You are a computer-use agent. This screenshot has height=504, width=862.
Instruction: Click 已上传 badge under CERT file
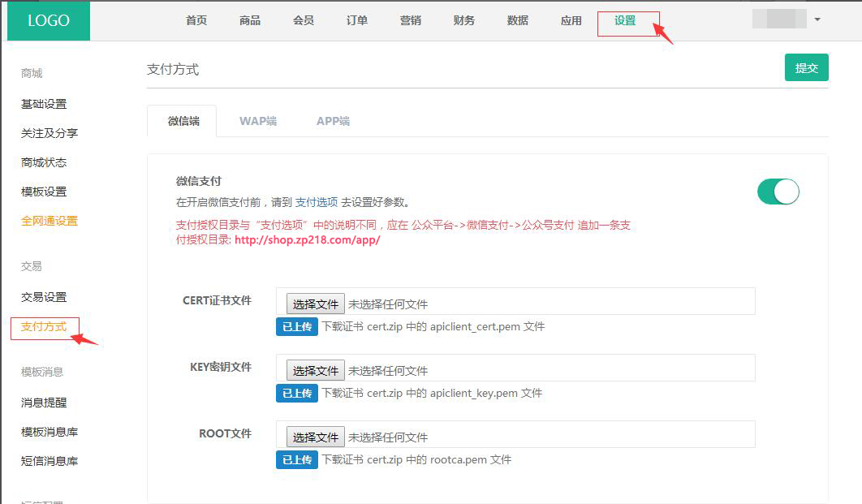[x=296, y=326]
